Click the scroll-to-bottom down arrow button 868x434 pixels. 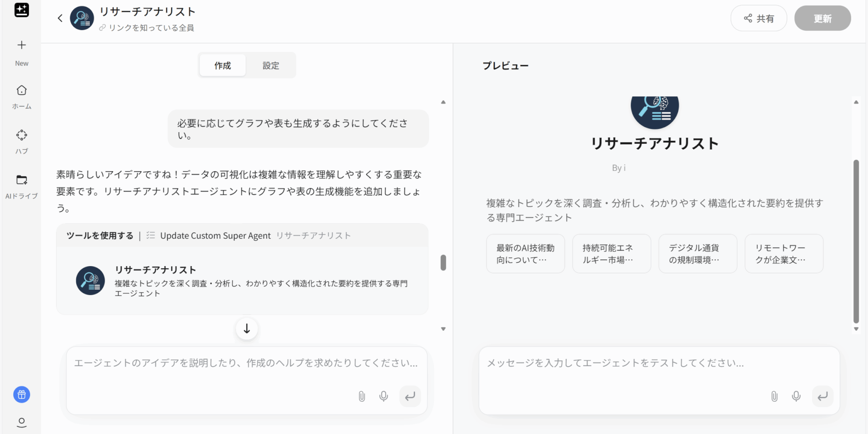(247, 329)
